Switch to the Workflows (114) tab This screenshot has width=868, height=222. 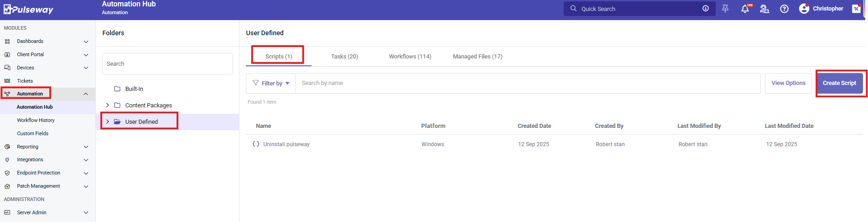click(x=410, y=57)
